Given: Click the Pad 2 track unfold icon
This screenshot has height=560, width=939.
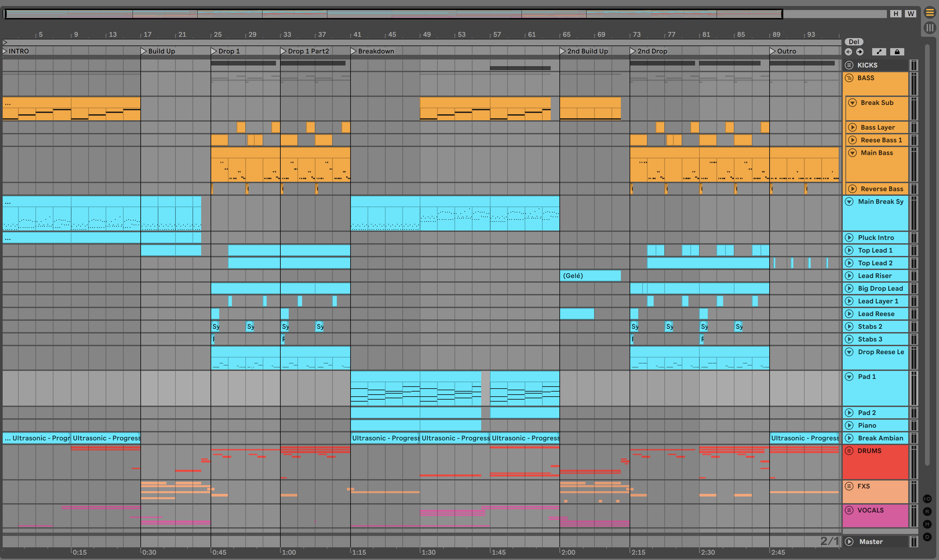Looking at the screenshot, I should coord(849,412).
